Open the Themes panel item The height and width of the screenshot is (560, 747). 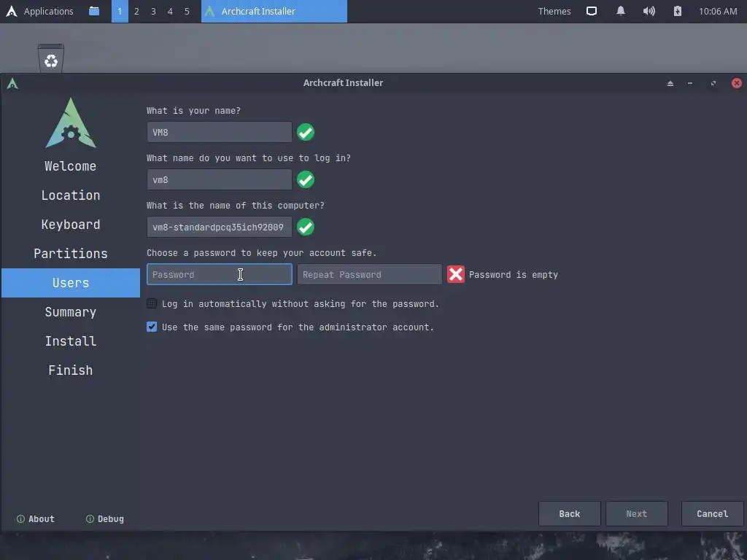pos(554,11)
